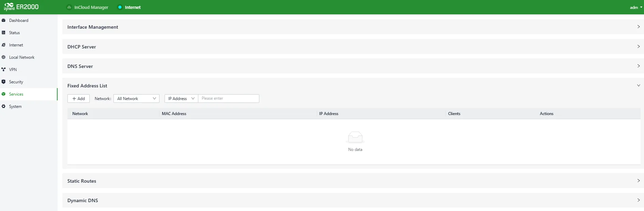Click the Status sidebar icon

tap(3, 33)
